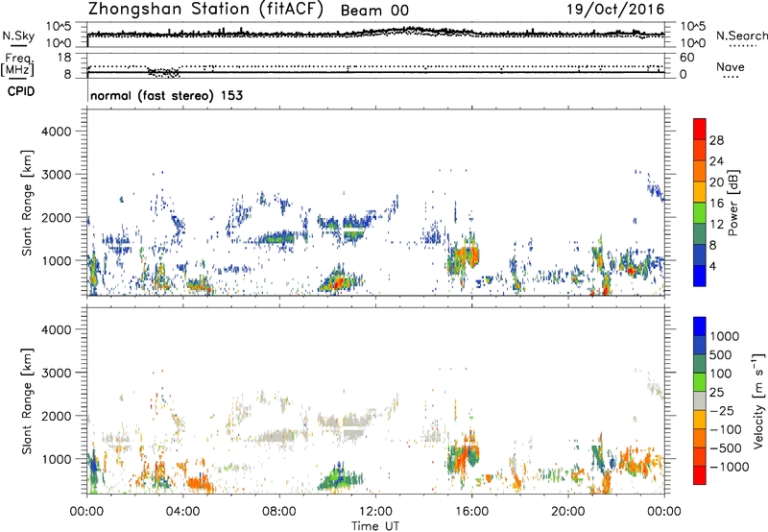Click the 'Beam 00' label

[x=374, y=11]
